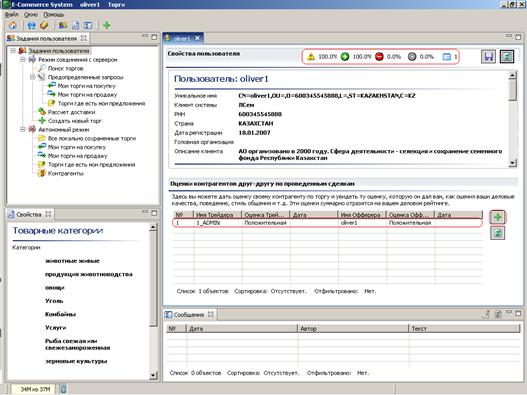Switch to the 'Сообщения' tab

point(189,315)
